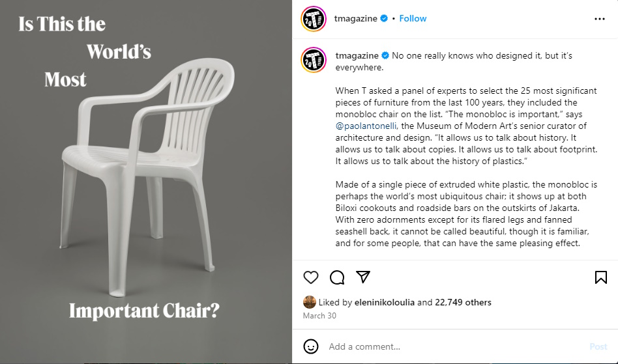Share post with paper plane icon
This screenshot has width=618, height=364.
(363, 277)
